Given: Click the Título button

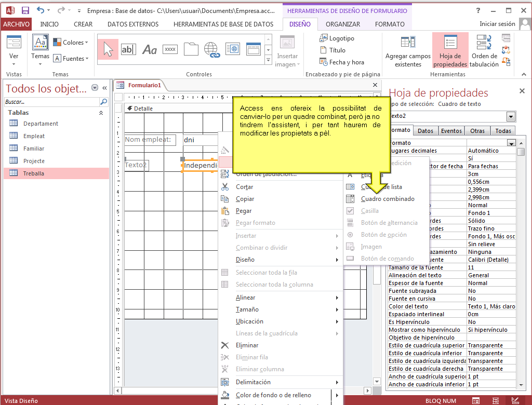Looking at the screenshot, I should coord(333,50).
